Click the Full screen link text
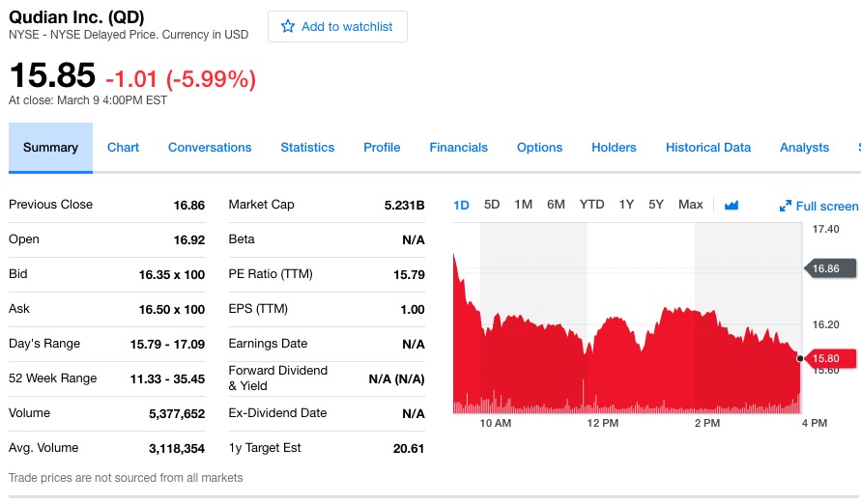 tap(827, 207)
